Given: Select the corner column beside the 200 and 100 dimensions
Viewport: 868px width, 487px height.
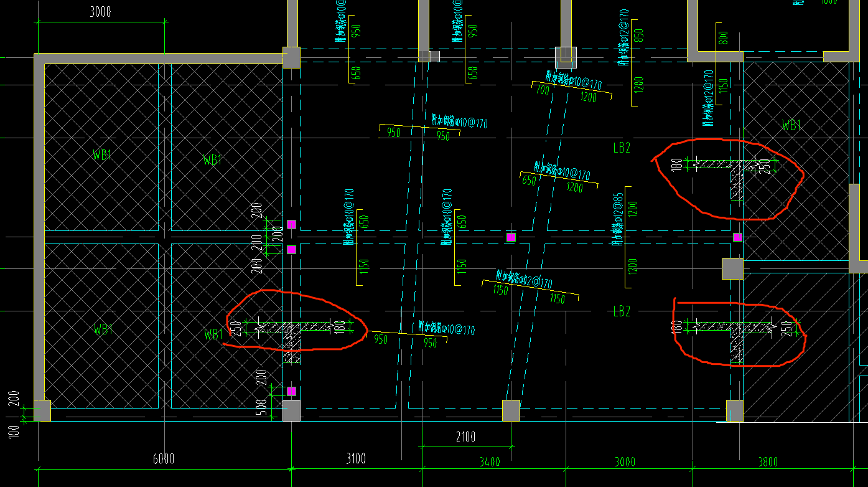Looking at the screenshot, I should click(x=42, y=410).
